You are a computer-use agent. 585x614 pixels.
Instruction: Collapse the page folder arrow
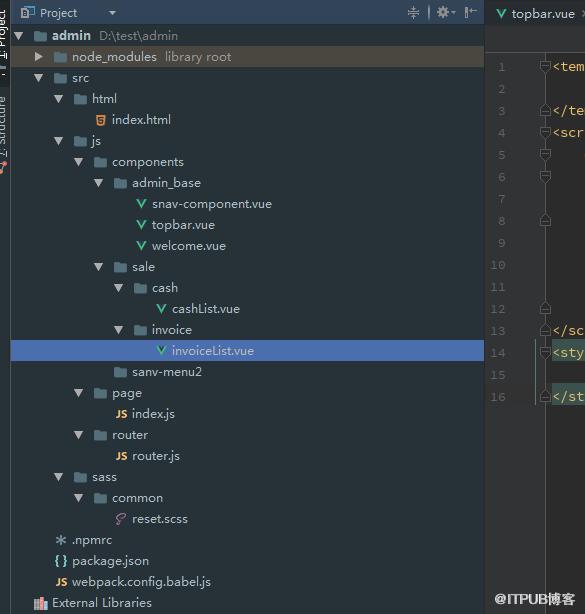78,393
